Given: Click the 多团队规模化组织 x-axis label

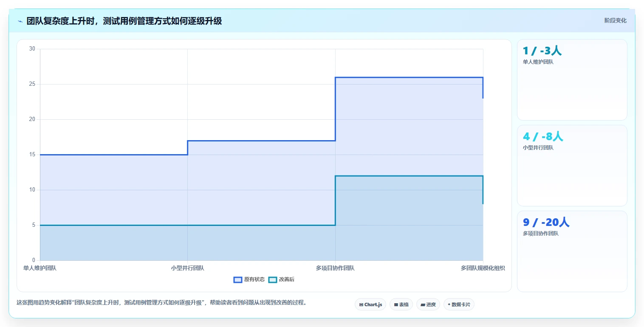Looking at the screenshot, I should (x=483, y=268).
